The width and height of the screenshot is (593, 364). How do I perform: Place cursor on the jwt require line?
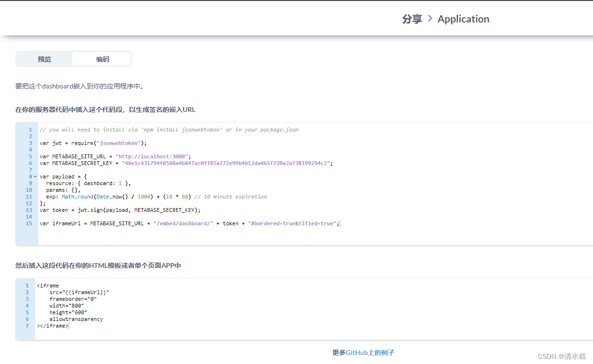93,143
